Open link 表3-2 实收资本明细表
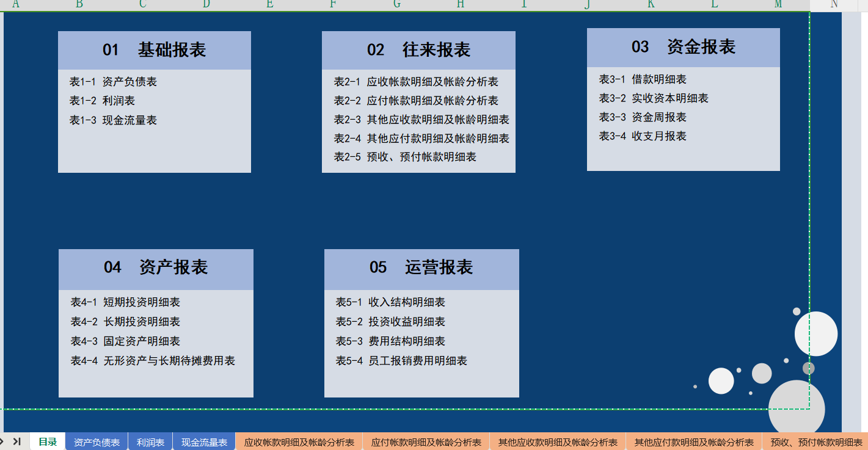 (654, 98)
